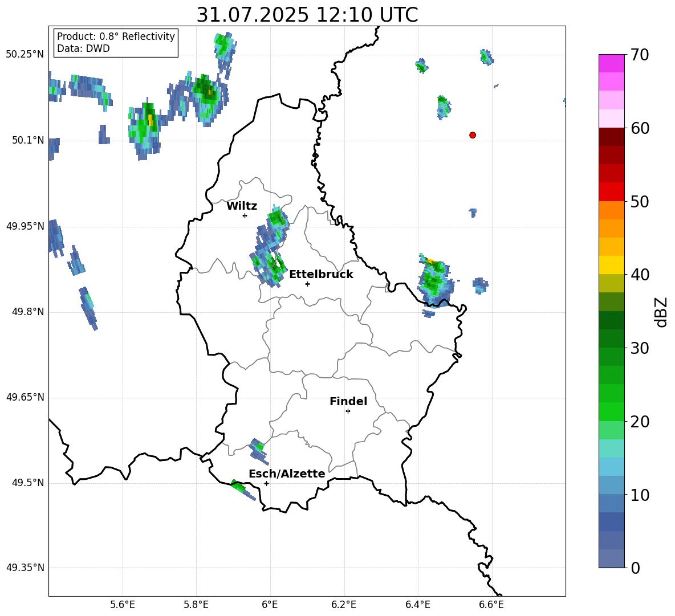Click the 49.65°N latitude label
675x616 pixels.
pyautogui.click(x=25, y=397)
